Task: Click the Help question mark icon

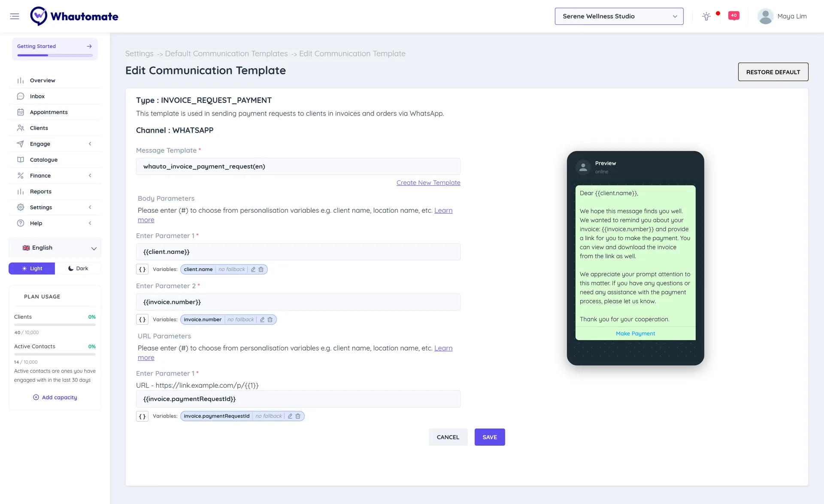Action: tap(21, 223)
